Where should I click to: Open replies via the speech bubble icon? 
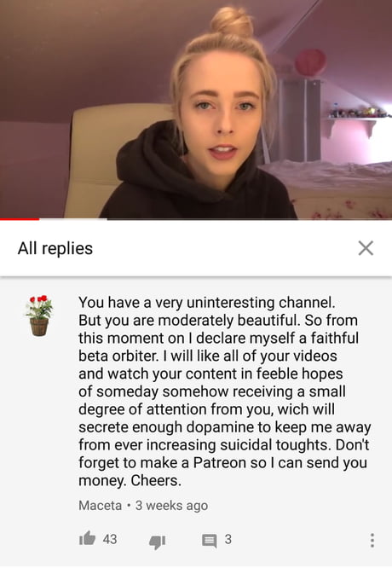point(210,541)
